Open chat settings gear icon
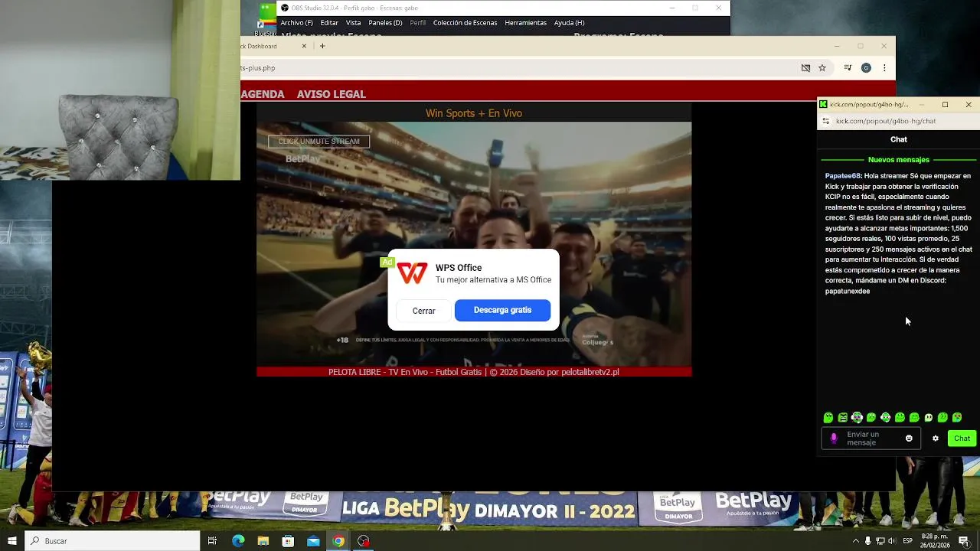980x551 pixels. click(x=936, y=439)
